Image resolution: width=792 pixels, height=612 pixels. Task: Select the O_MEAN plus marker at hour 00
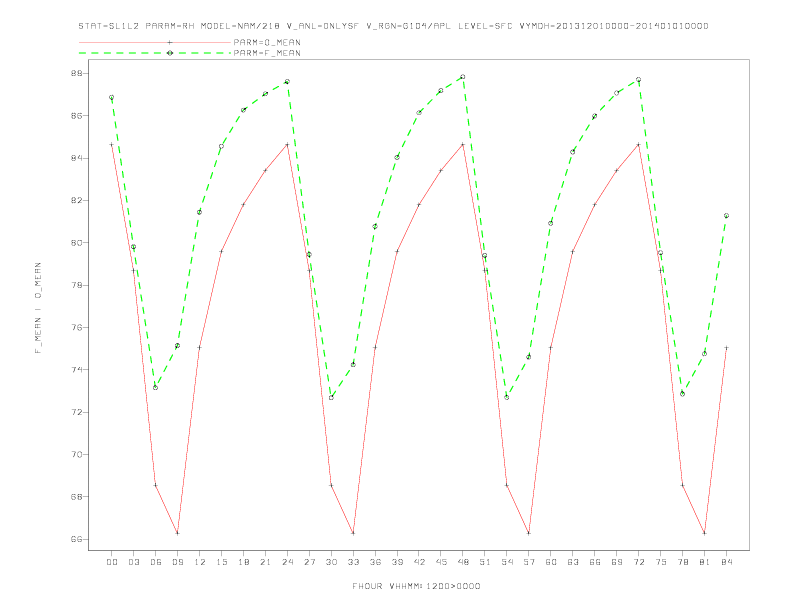112,144
